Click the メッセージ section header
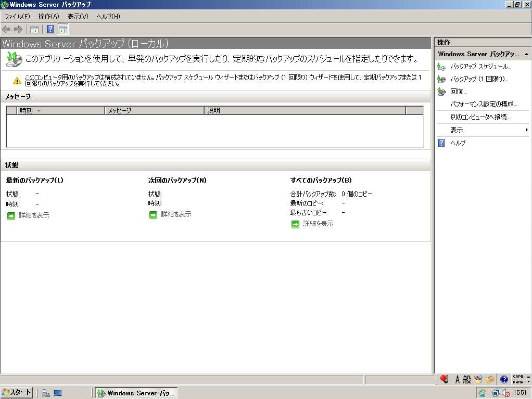Viewport: 532px width, 399px height. (x=216, y=97)
